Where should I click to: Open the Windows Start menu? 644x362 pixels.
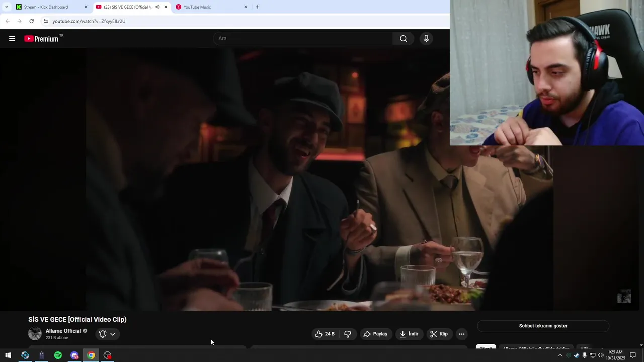point(8,355)
